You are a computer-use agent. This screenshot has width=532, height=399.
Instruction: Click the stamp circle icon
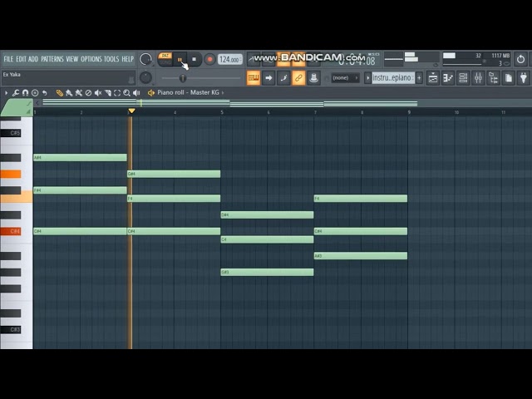35,92
